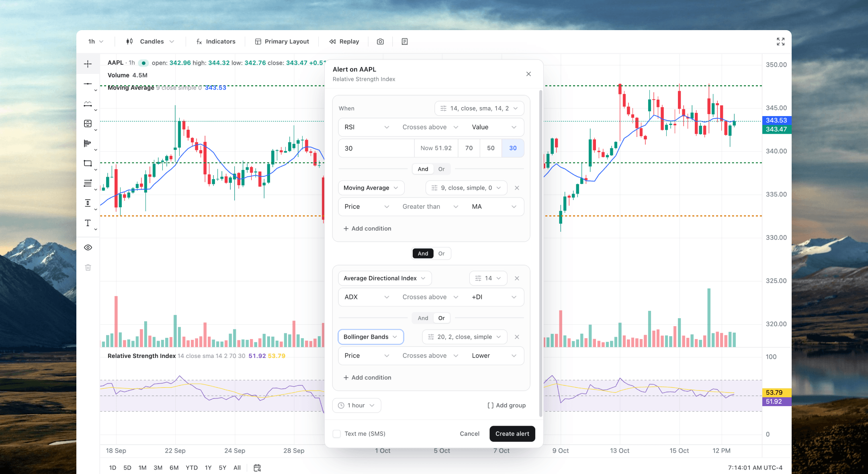868x474 pixels.
Task: Remove the Bollinger Bands condition
Action: pos(517,337)
